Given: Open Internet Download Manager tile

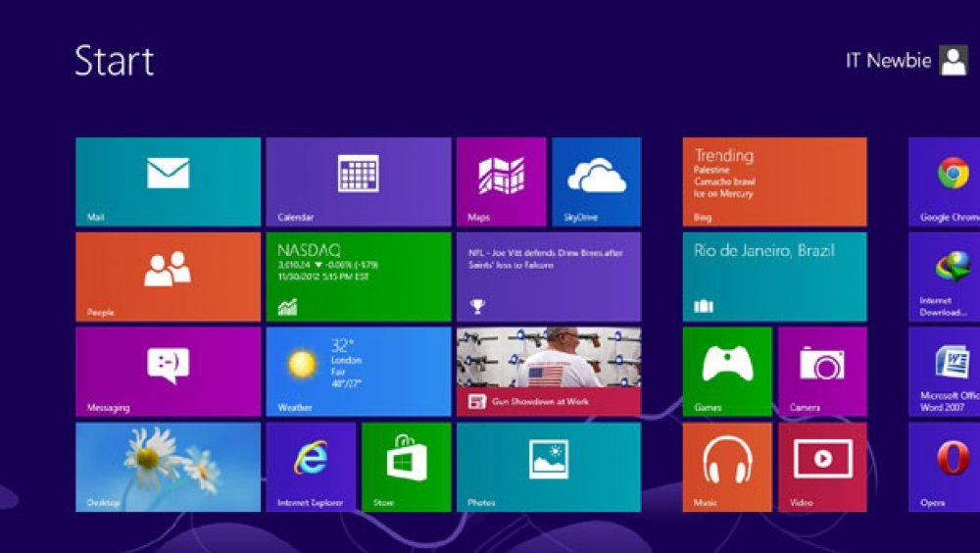Looking at the screenshot, I should click(x=945, y=277).
